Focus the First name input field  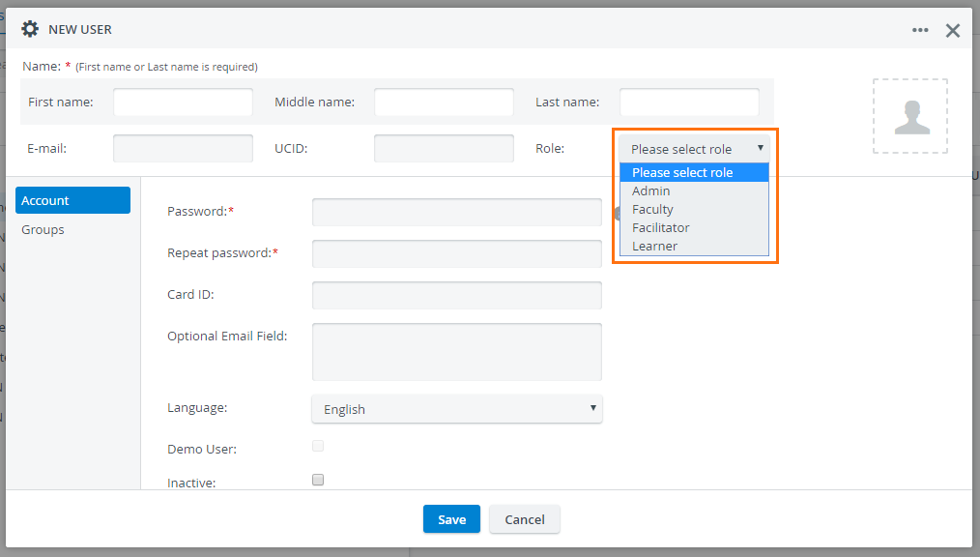[x=183, y=102]
